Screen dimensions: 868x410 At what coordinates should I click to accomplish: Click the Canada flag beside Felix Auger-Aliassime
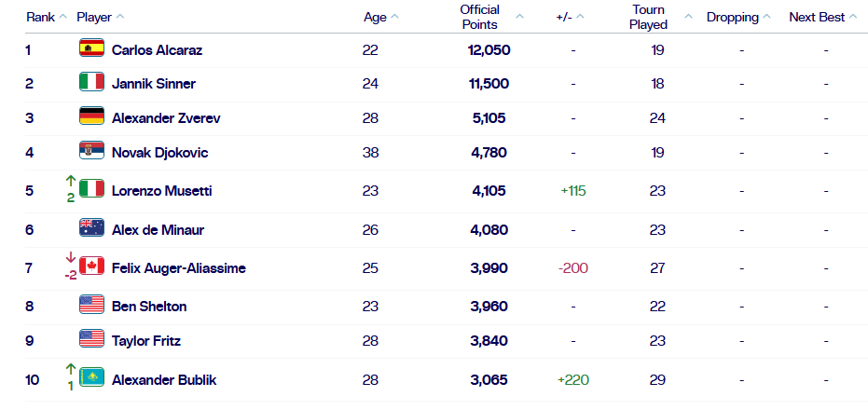pos(91,267)
